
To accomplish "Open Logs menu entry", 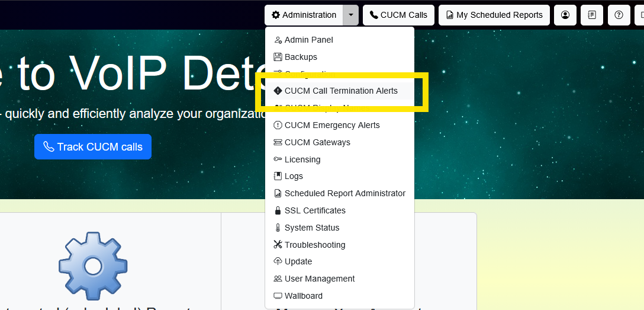I will (340, 176).
